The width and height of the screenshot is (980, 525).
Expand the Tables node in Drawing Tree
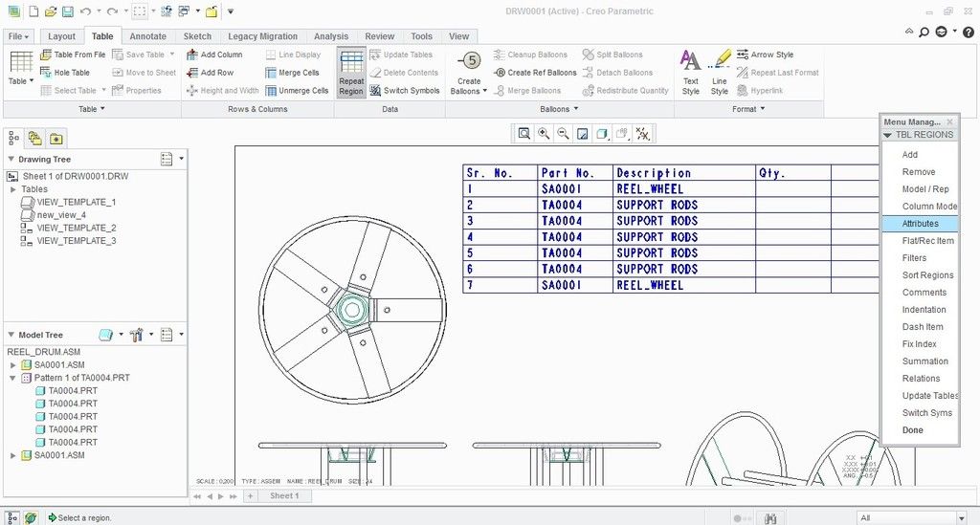pos(13,189)
